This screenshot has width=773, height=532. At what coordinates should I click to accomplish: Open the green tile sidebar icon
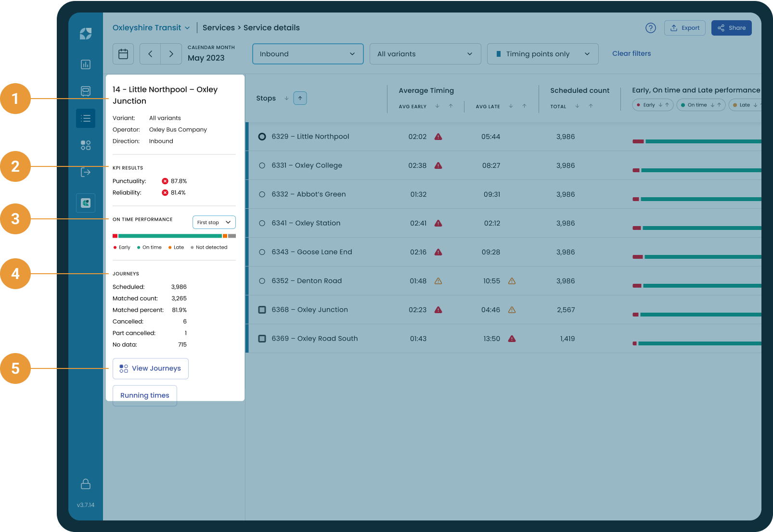[x=86, y=203]
